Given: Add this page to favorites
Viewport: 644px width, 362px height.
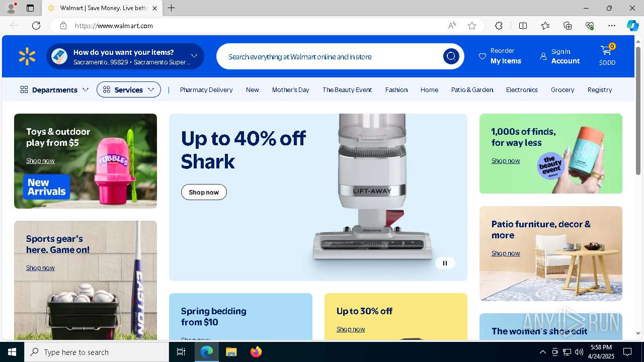Looking at the screenshot, I should coord(472,26).
